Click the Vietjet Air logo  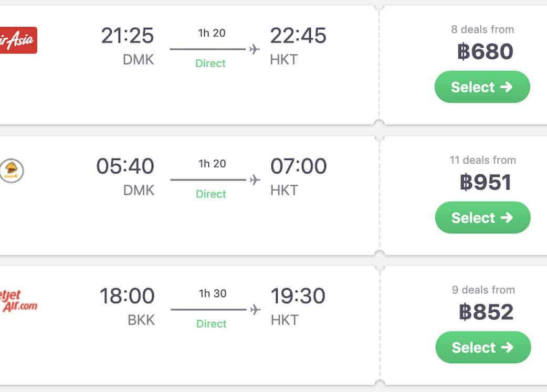(x=19, y=300)
